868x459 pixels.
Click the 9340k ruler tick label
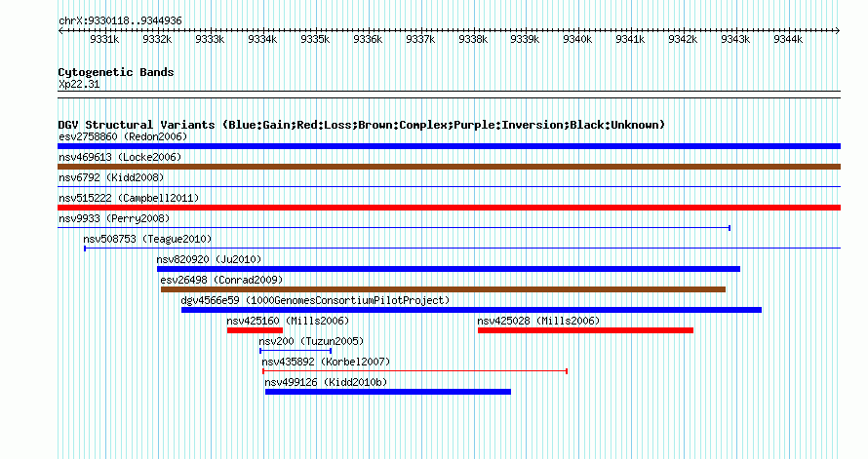(x=577, y=39)
